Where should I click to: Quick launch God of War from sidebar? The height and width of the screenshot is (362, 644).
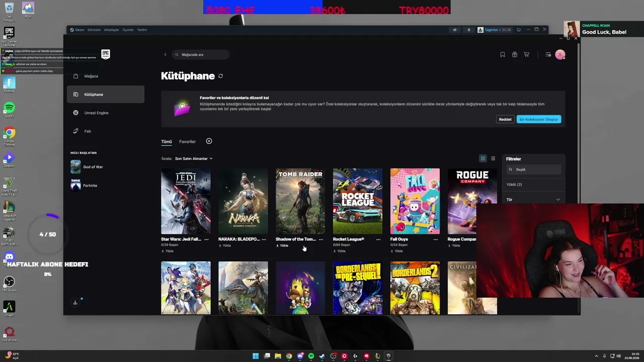106,167
